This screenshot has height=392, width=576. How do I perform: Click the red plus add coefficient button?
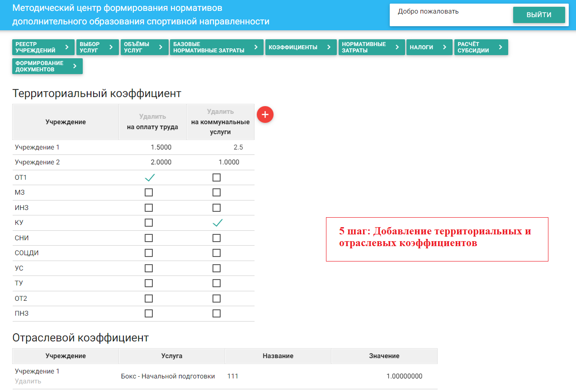click(265, 115)
